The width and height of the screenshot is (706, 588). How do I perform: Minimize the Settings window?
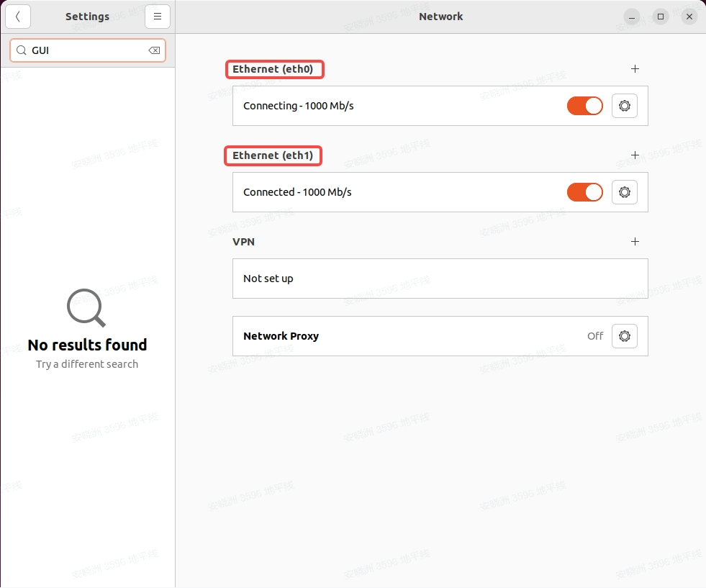[632, 17]
